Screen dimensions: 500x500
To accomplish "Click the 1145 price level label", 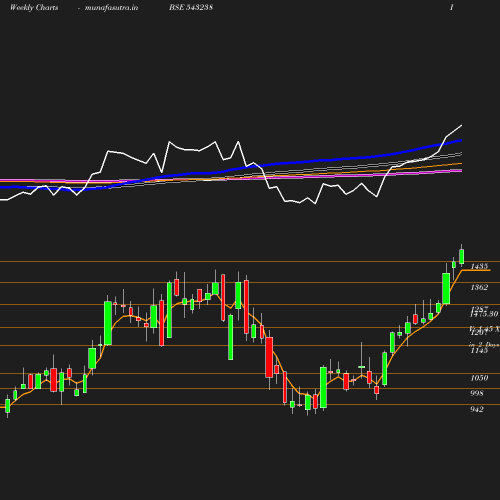I will (479, 350).
